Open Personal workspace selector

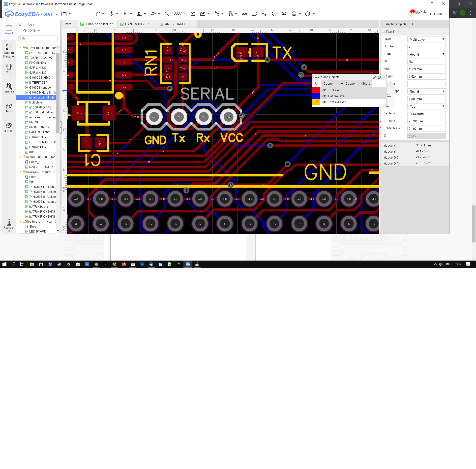click(31, 30)
